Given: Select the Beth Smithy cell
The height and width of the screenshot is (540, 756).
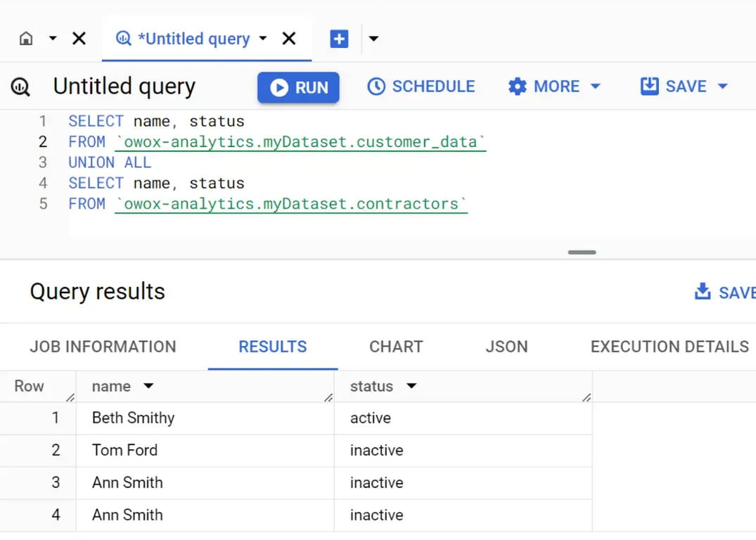Looking at the screenshot, I should 205,418.
